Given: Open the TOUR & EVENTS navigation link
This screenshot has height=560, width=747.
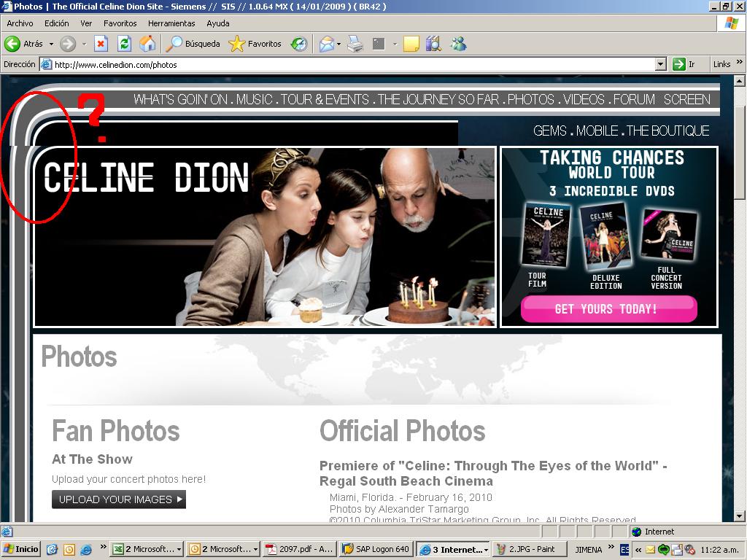Looking at the screenshot, I should (325, 99).
